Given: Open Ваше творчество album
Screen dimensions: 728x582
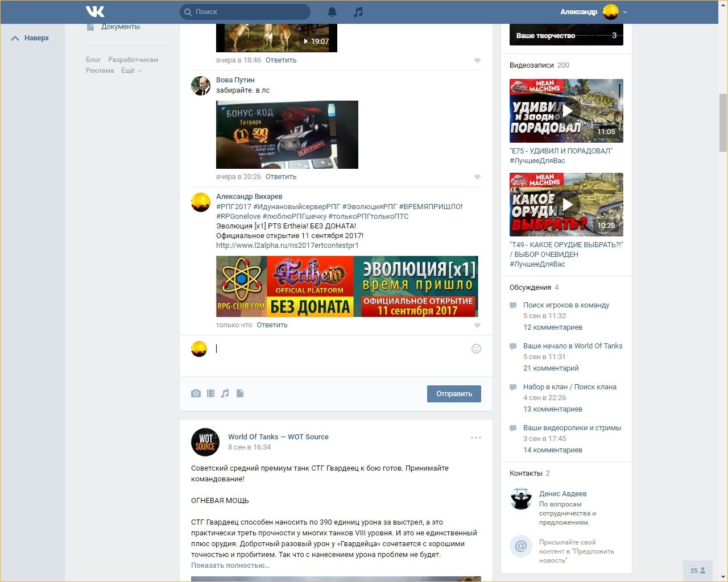Looking at the screenshot, I should (x=566, y=35).
